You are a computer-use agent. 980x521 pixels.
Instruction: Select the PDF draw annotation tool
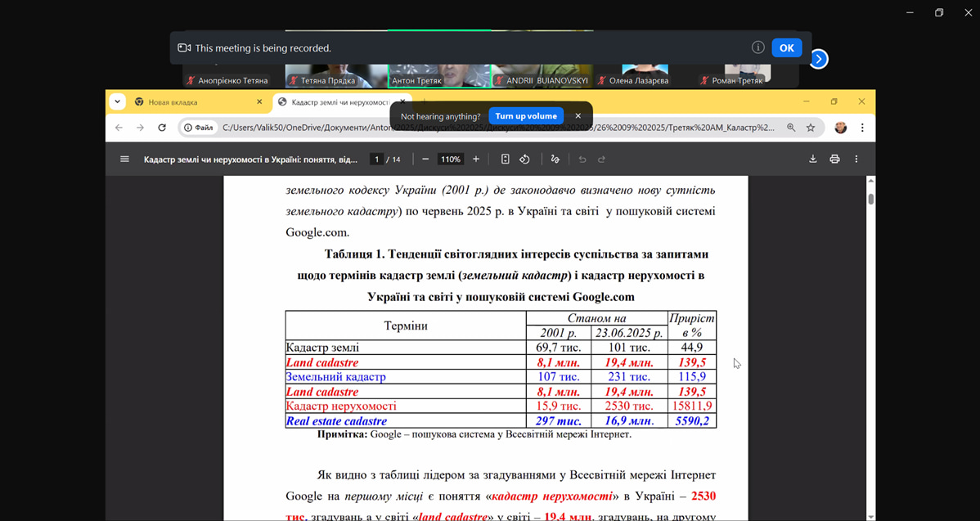click(x=555, y=159)
